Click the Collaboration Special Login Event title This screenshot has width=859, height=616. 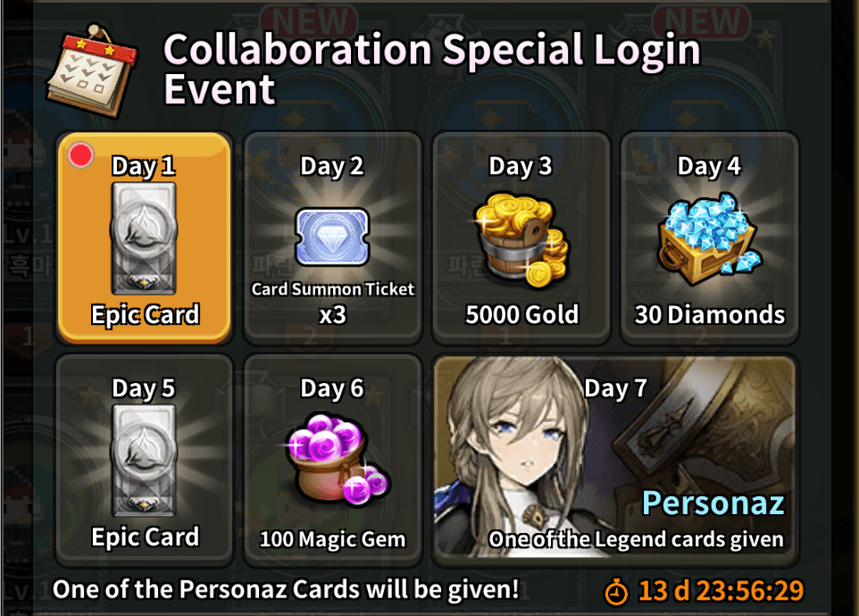(x=431, y=69)
